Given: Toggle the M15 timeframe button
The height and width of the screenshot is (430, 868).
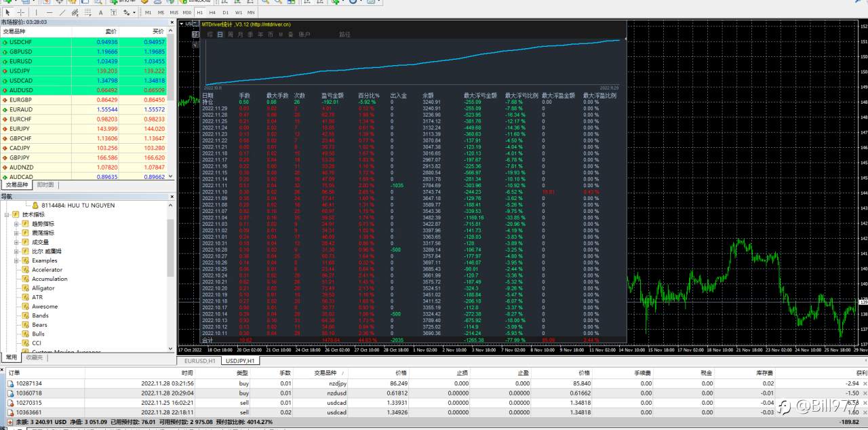Looking at the screenshot, I should point(174,13).
